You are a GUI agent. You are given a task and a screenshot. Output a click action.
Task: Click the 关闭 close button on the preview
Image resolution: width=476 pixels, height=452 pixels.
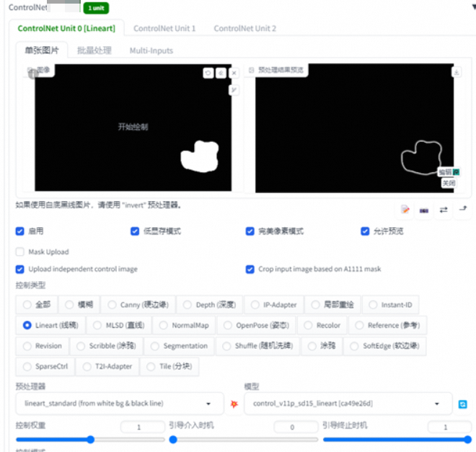point(449,183)
